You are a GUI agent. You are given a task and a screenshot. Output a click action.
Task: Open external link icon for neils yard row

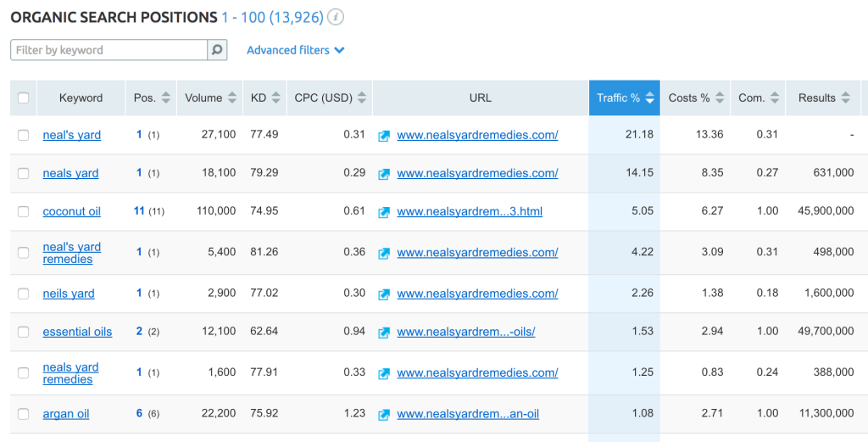coord(384,294)
